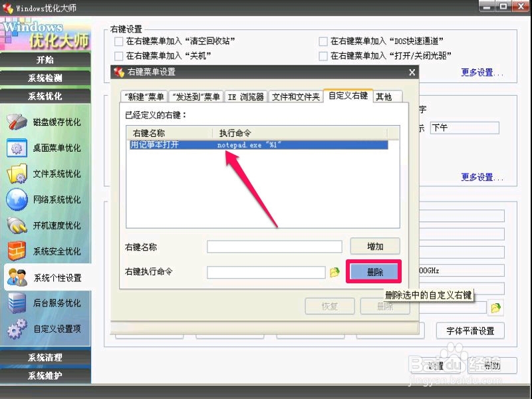Open second 更多设置 link below 下午 field
The width and height of the screenshot is (532, 399).
pyautogui.click(x=481, y=177)
